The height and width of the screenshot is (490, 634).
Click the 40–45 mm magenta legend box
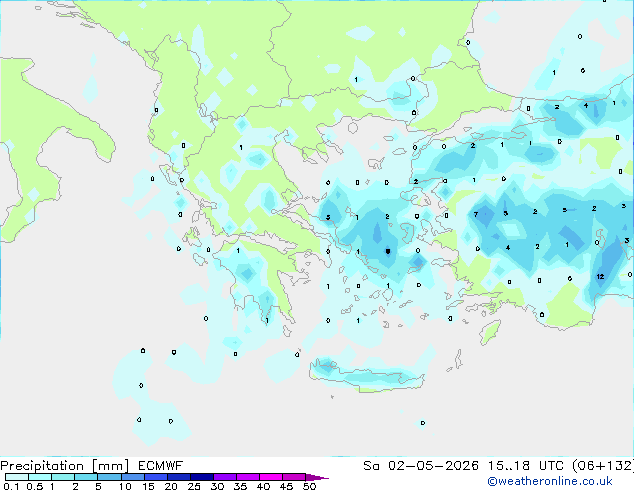271,477
